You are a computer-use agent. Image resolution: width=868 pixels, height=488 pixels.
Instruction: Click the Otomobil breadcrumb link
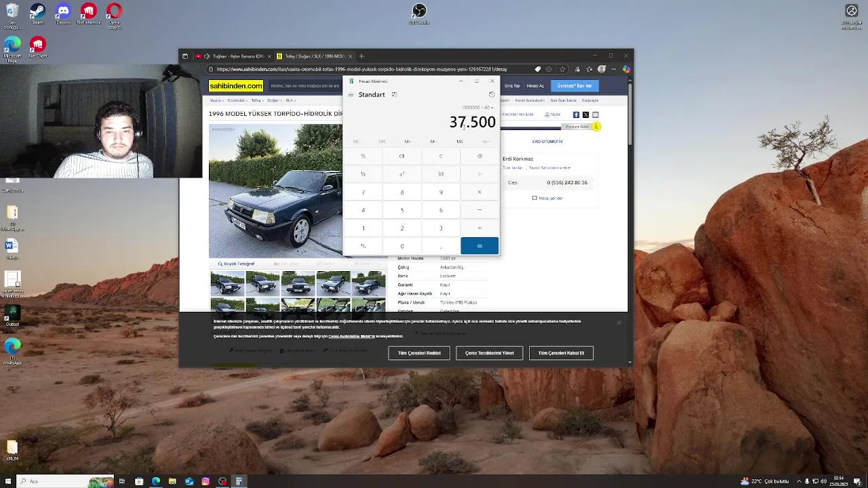pos(236,100)
